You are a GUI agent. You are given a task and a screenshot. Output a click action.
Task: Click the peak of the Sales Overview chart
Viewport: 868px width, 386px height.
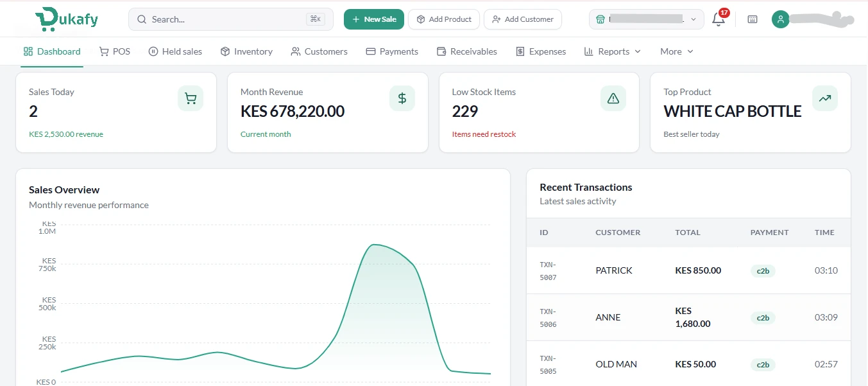[x=373, y=245]
